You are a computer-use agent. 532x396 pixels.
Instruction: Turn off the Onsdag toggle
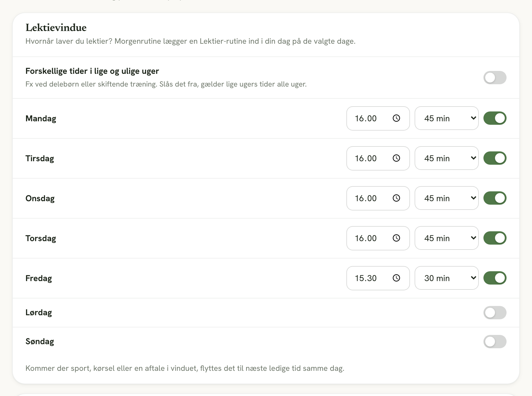pyautogui.click(x=495, y=198)
